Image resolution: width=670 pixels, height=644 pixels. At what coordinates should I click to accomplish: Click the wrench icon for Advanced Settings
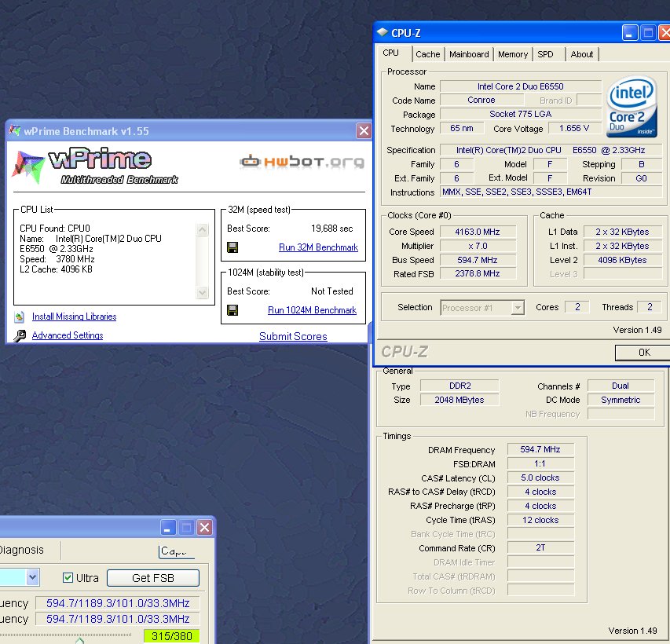pyautogui.click(x=19, y=335)
